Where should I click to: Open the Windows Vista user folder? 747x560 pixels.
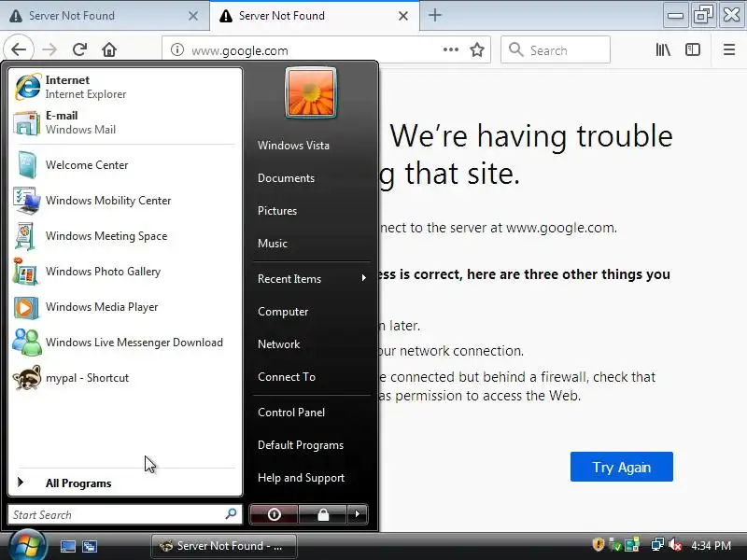point(293,146)
